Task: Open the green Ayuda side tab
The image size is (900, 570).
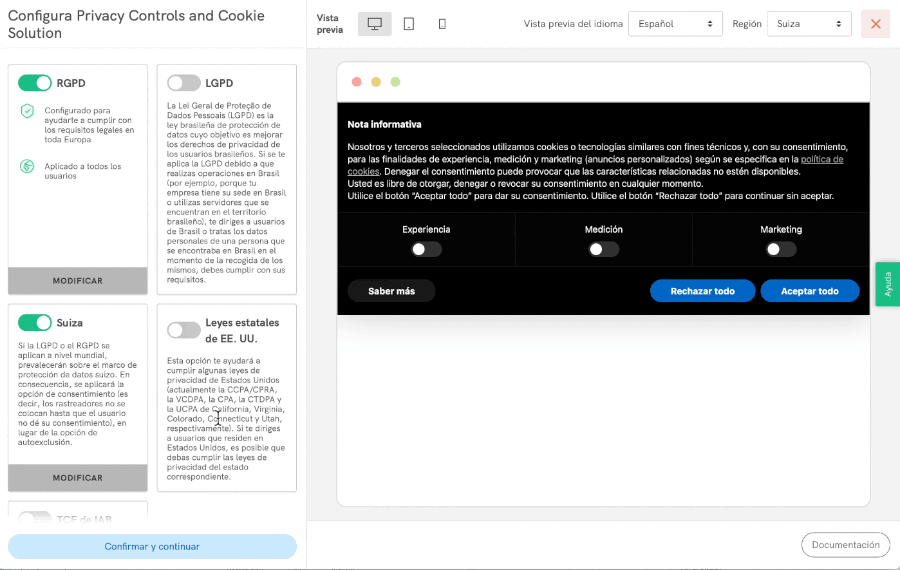Action: [887, 284]
